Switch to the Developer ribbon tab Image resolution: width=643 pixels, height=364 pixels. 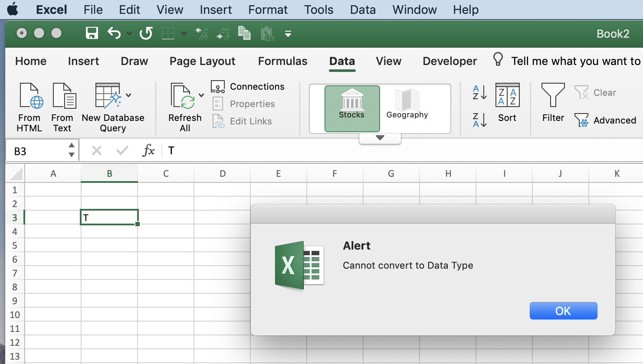(x=450, y=61)
